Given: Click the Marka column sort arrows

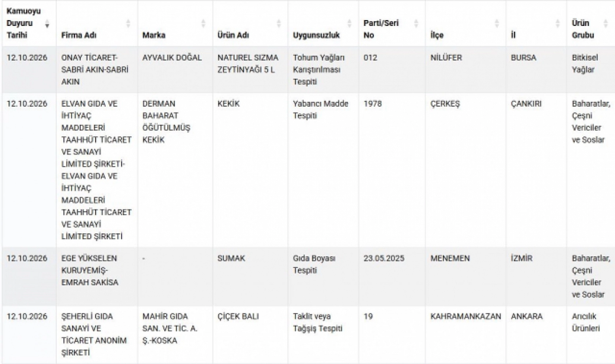Looking at the screenshot, I should (x=203, y=23).
